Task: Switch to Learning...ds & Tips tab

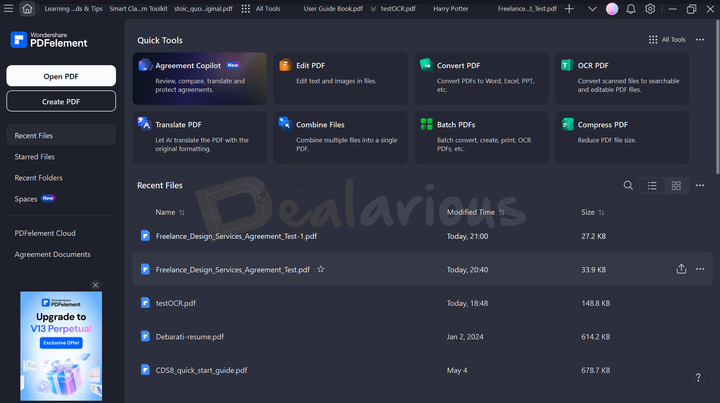Action: [x=73, y=9]
